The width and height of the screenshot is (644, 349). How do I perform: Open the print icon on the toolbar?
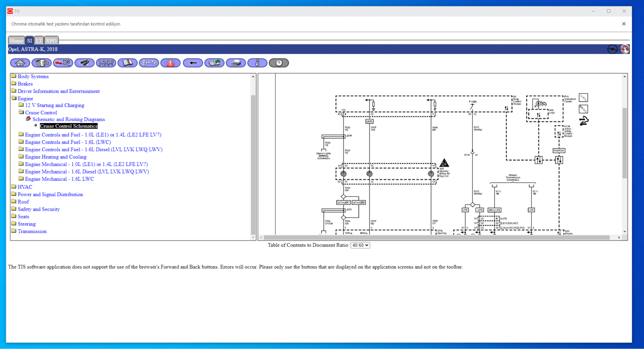coord(236,62)
